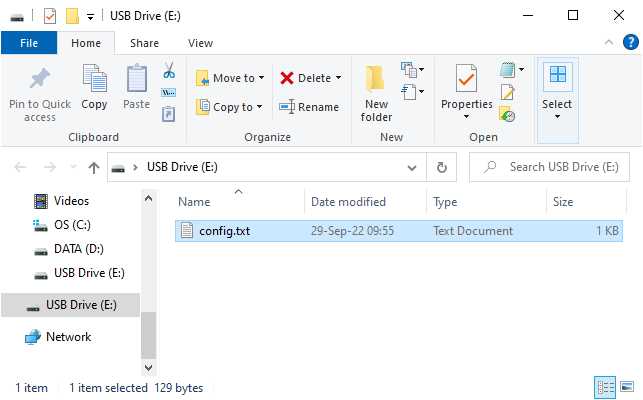This screenshot has height=400, width=643.
Task: Go Back with the left arrow
Action: (20, 167)
